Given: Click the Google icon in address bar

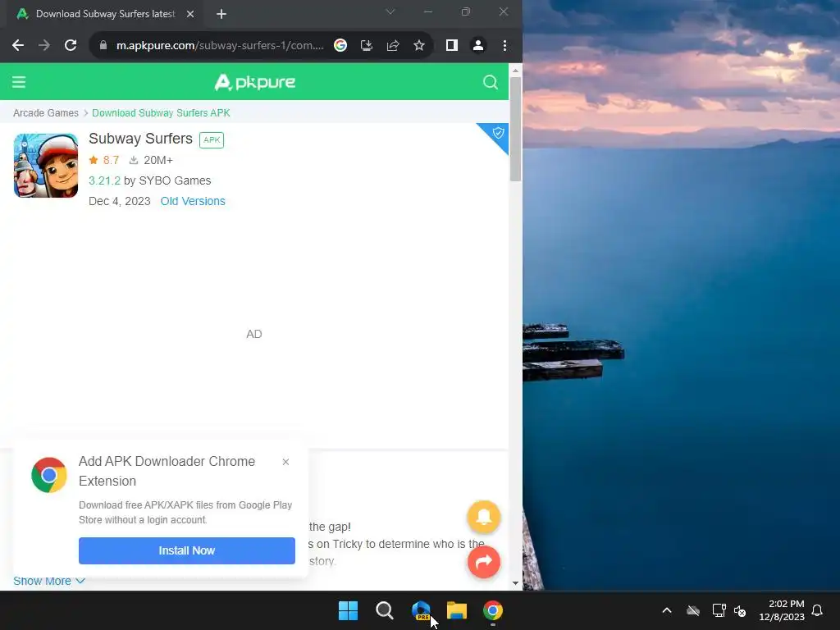Looking at the screenshot, I should (340, 46).
